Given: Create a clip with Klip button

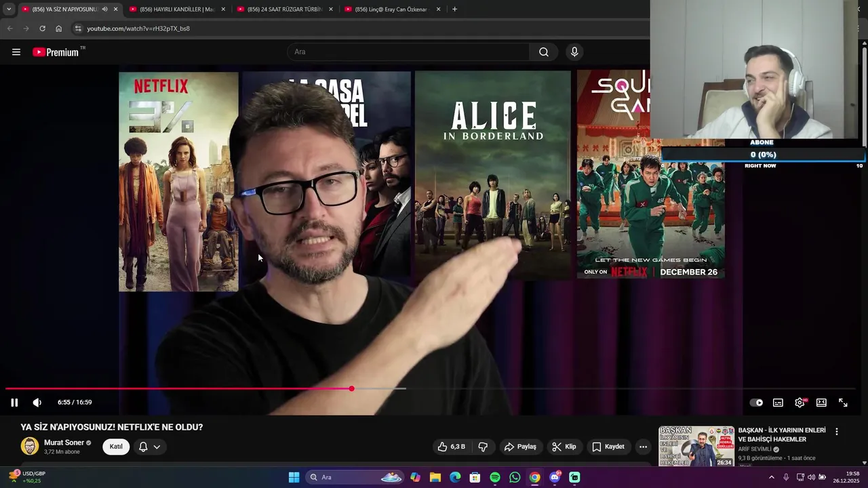Looking at the screenshot, I should tap(564, 447).
